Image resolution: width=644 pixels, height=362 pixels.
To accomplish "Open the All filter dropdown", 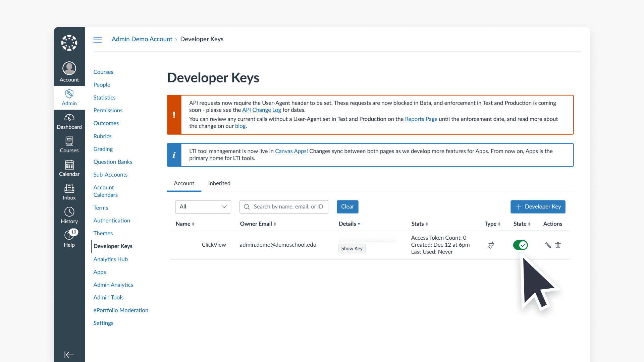I will click(x=203, y=206).
